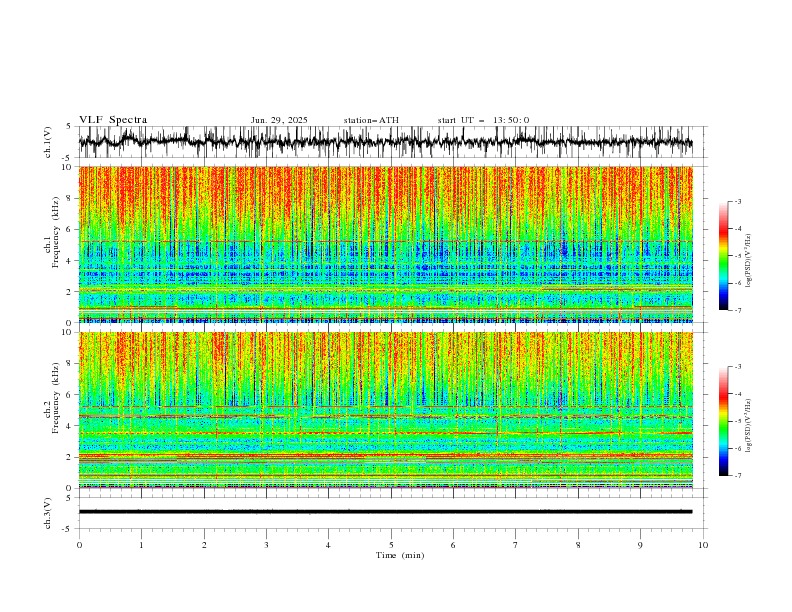Click the ch.1 spectrogram panel
This screenshot has width=792, height=612.
tap(385, 244)
